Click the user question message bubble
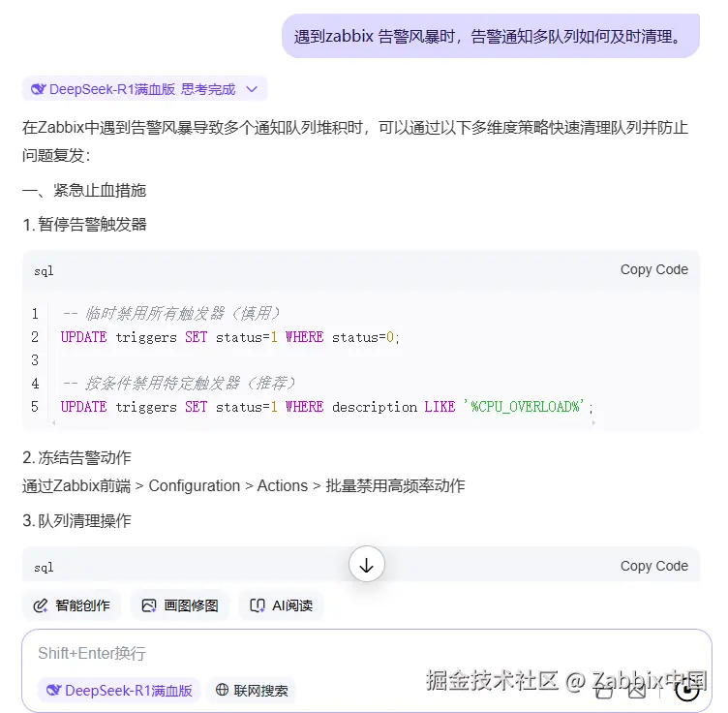The width and height of the screenshot is (728, 713). coord(491,36)
